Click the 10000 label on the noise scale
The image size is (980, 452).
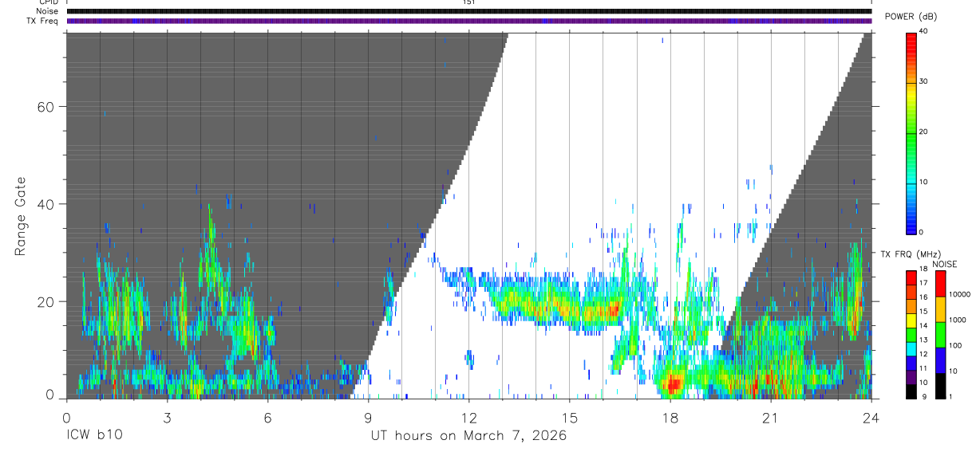(958, 294)
